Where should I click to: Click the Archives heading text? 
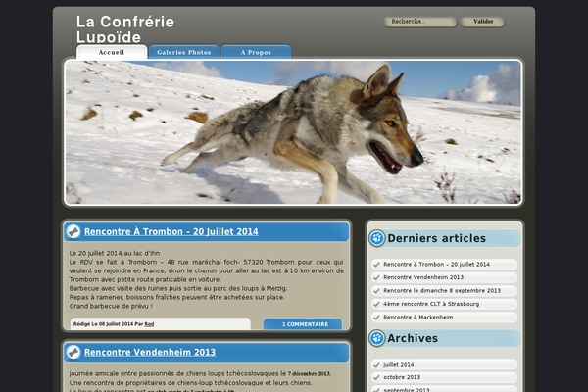click(x=413, y=338)
